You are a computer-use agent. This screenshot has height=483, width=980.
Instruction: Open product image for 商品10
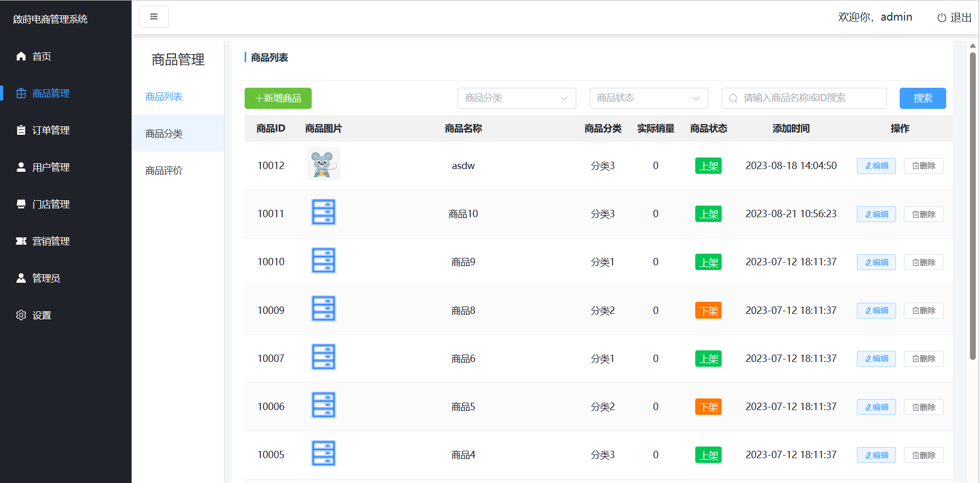(323, 212)
